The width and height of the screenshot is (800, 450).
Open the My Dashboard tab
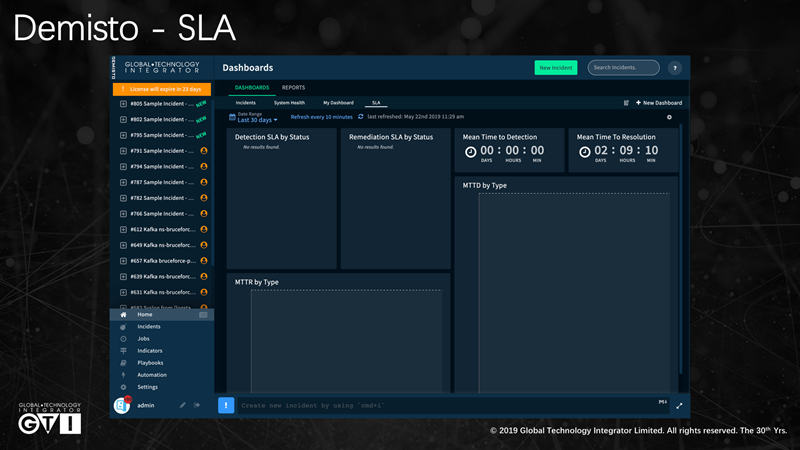[x=338, y=103]
